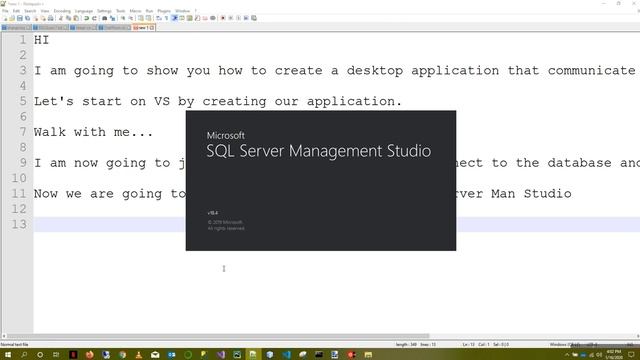Open the Encoding menu
The height and width of the screenshot is (360, 640).
click(62, 11)
